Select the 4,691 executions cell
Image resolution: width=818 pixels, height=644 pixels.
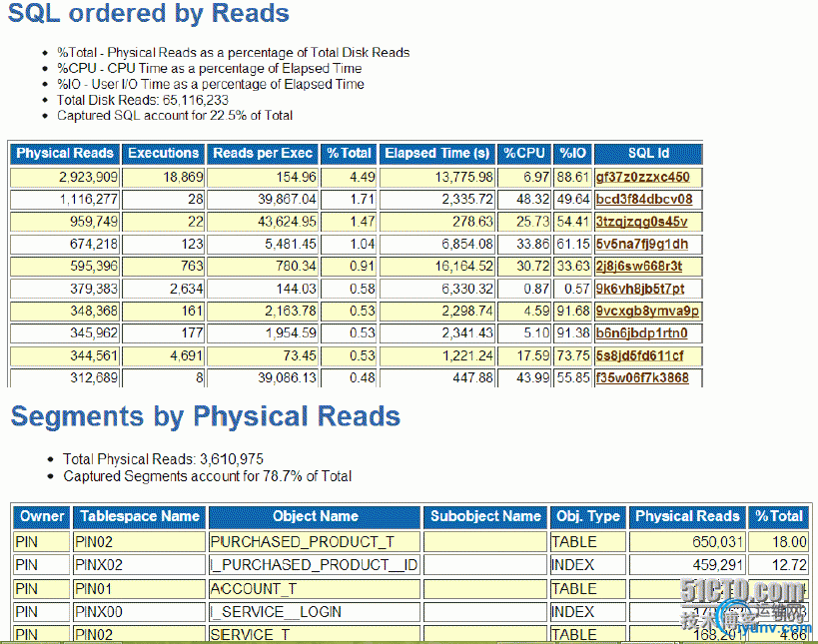click(x=164, y=356)
